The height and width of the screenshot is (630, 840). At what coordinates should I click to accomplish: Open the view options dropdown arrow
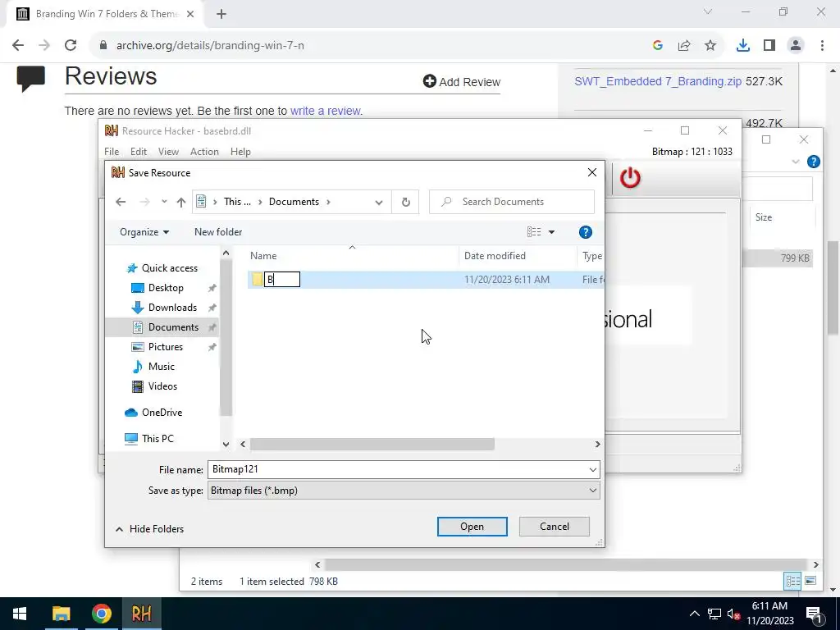(551, 232)
